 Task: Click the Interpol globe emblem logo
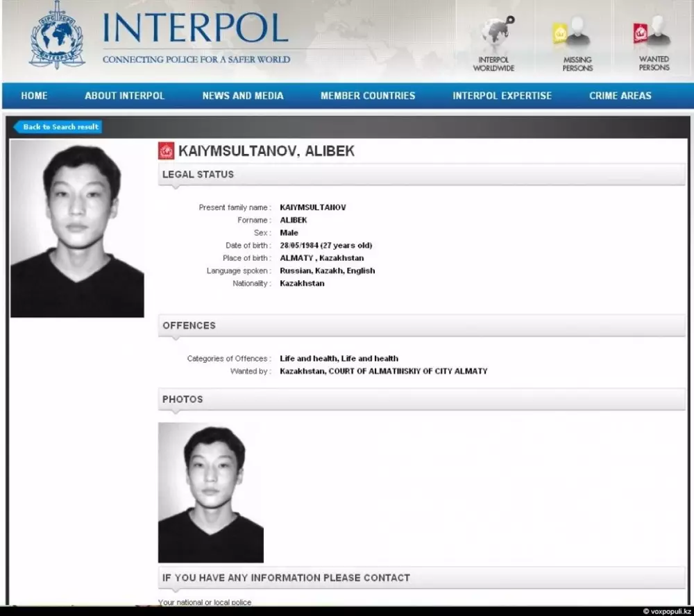tap(57, 40)
